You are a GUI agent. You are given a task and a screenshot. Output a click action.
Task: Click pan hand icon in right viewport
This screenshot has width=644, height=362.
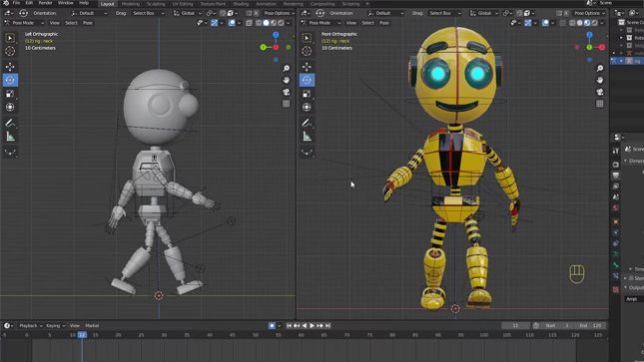click(x=600, y=80)
